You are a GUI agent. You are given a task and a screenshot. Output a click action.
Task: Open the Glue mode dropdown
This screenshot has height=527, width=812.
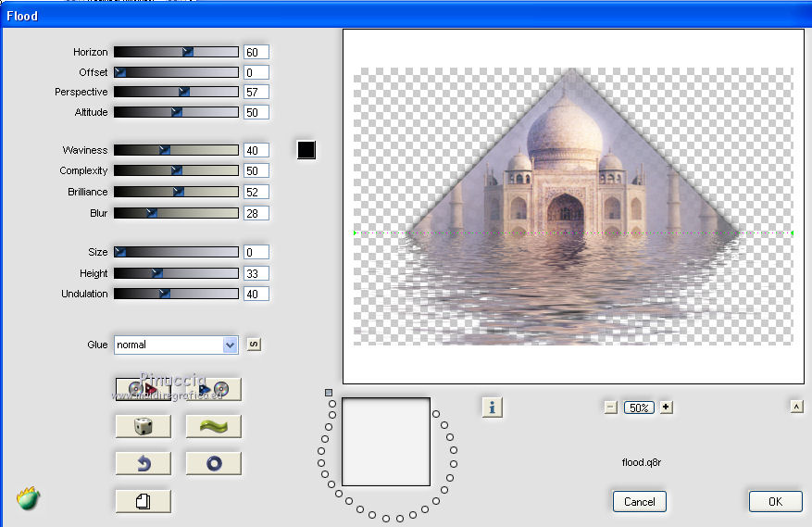click(176, 345)
